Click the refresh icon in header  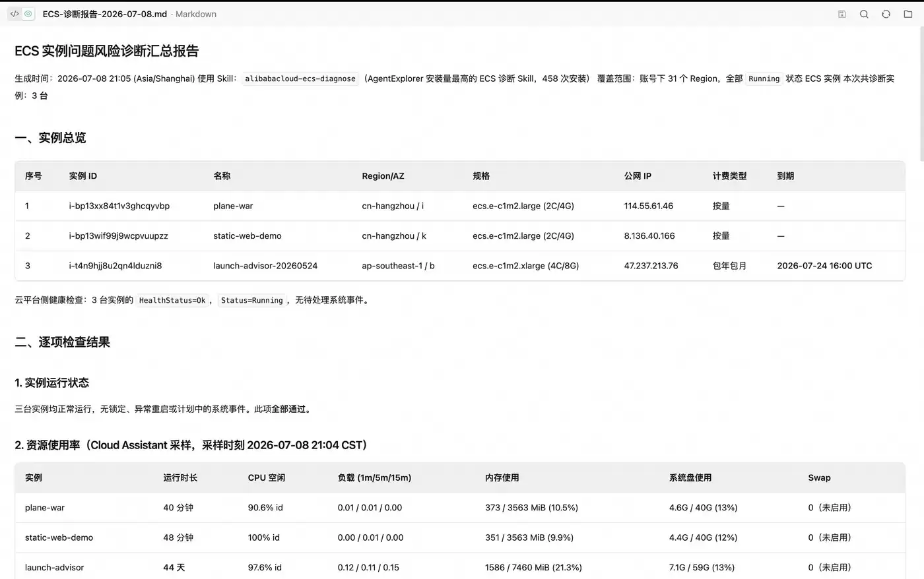tap(886, 14)
